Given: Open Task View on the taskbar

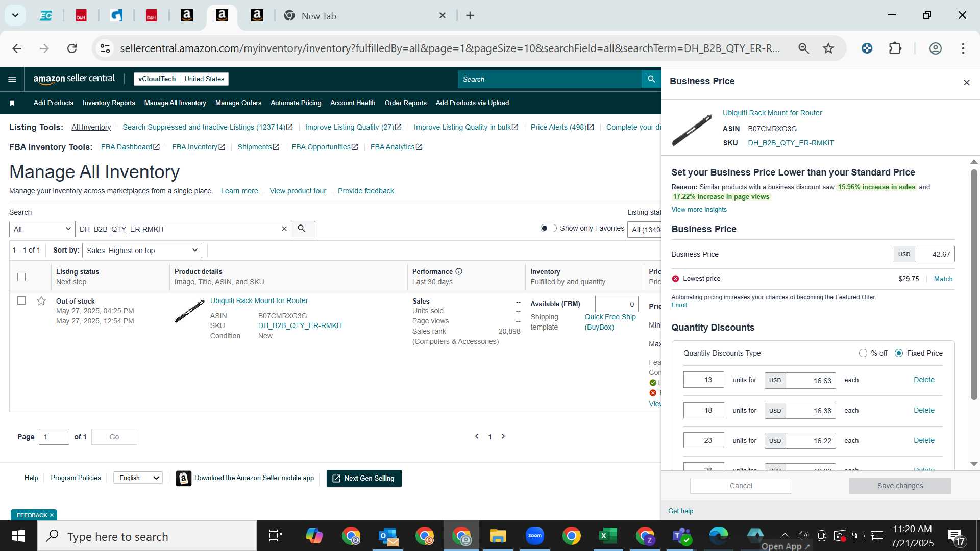Looking at the screenshot, I should [x=276, y=536].
